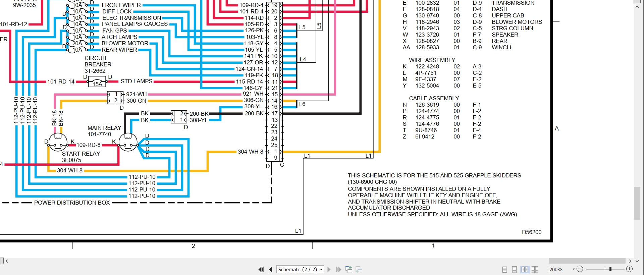
Task: Click the STD LAMPS label
Action: (137, 81)
